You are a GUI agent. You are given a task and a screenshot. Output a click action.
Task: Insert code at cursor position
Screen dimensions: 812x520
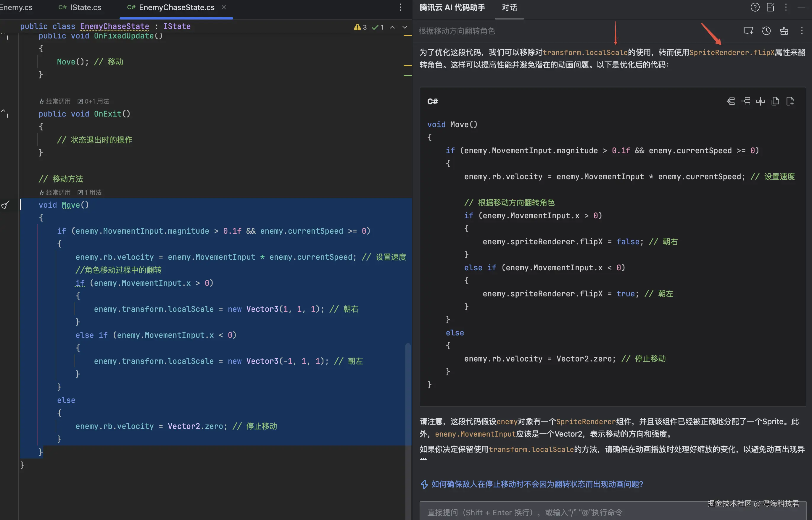(745, 101)
